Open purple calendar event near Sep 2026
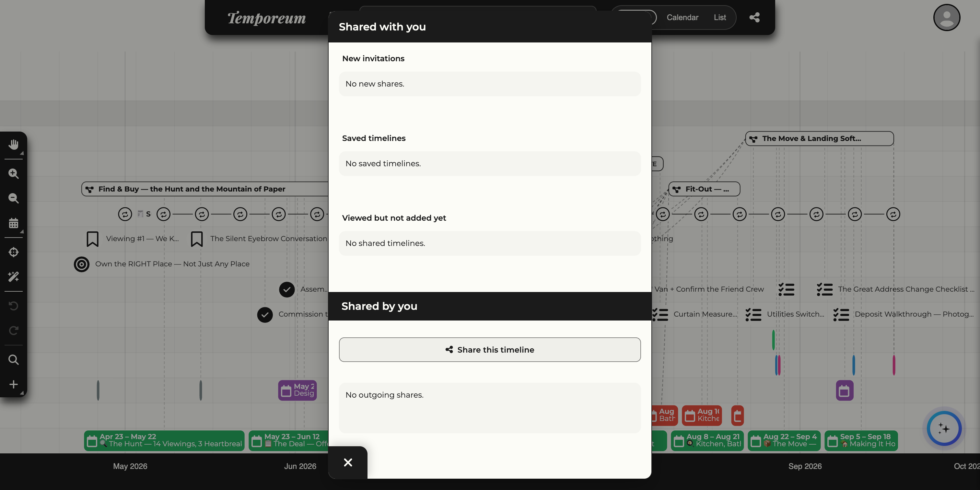 click(845, 390)
